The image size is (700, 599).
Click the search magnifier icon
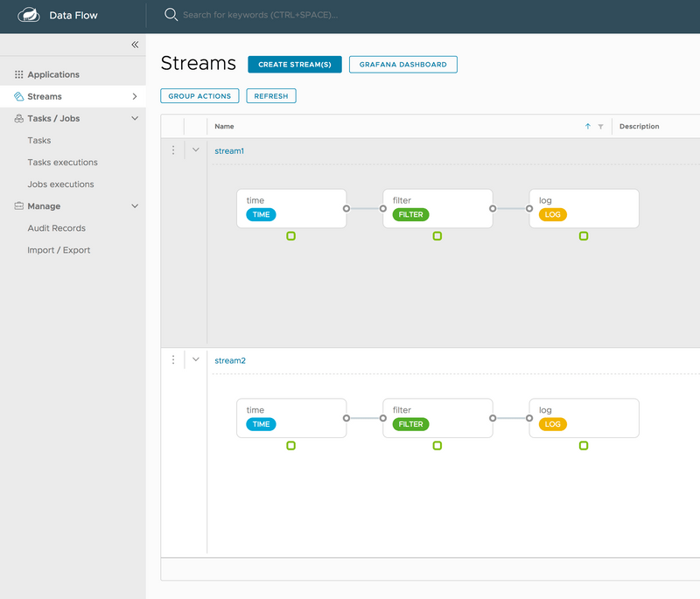[171, 15]
